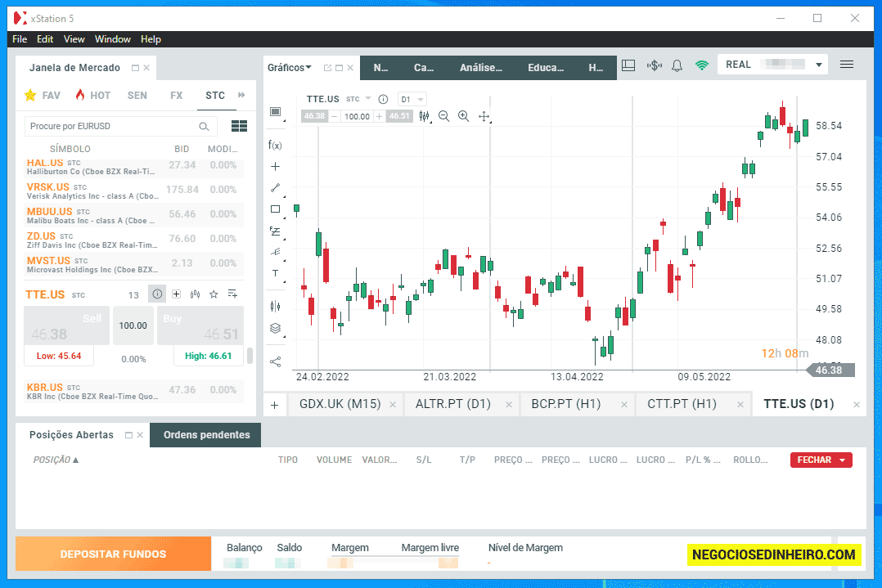
Task: Open the Ordens pendentes tab
Action: (x=206, y=434)
